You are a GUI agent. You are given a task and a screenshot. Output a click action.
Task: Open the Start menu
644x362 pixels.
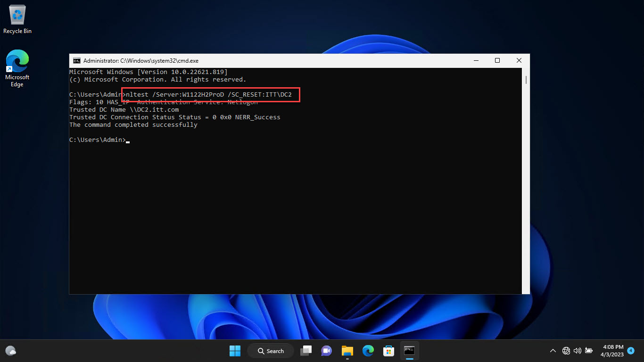[x=235, y=351]
